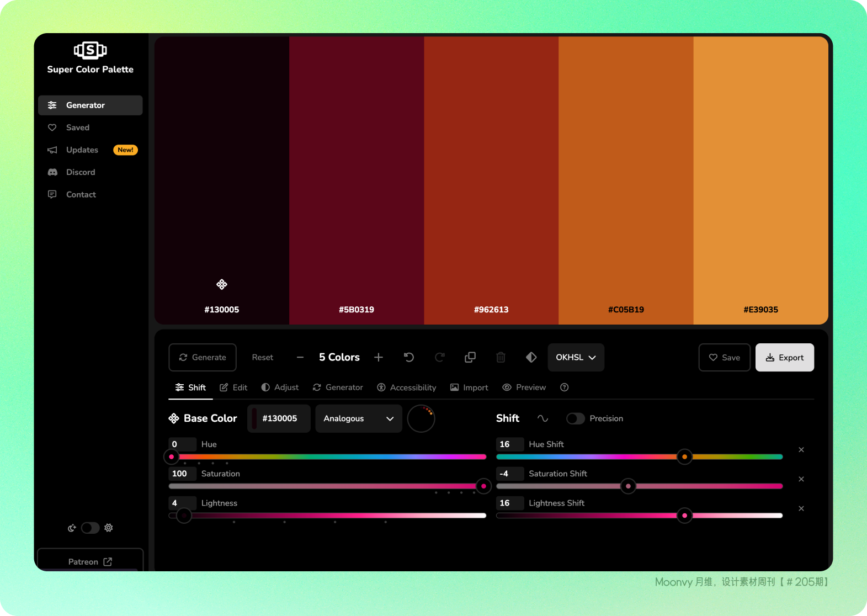Open the Saved section in sidebar
Image resolution: width=867 pixels, height=616 pixels.
click(78, 128)
